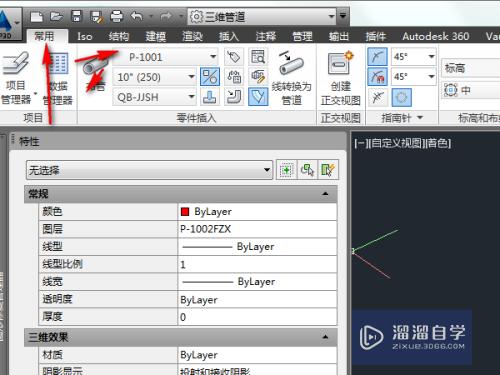500x375 pixels.
Task: Switch to the 输出 ribbon tab
Action: click(x=339, y=36)
